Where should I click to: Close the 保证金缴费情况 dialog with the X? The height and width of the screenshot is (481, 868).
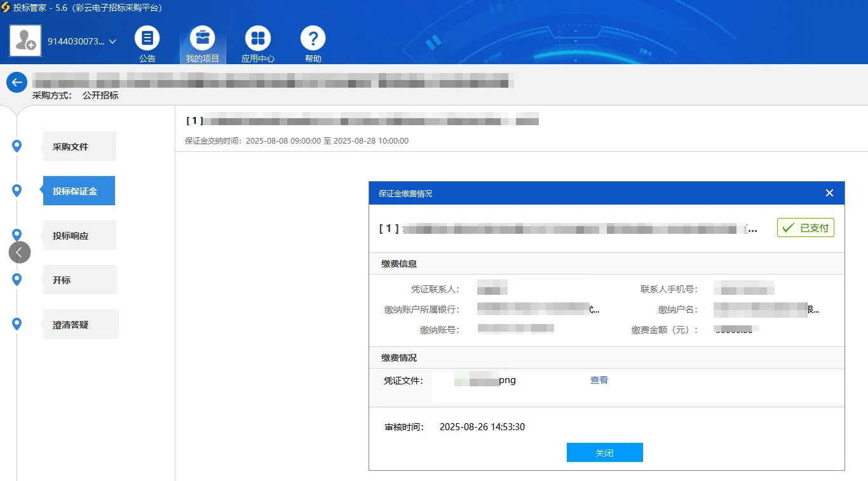pyautogui.click(x=829, y=193)
